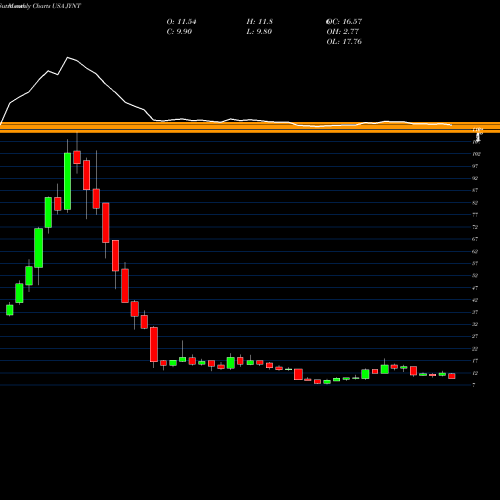
Task: Click the tallest green candlestick near the peak
Action: pyautogui.click(x=67, y=181)
